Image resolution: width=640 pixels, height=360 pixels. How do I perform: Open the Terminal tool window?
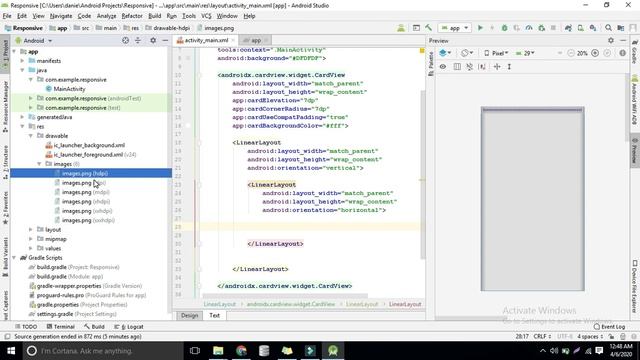point(60,327)
